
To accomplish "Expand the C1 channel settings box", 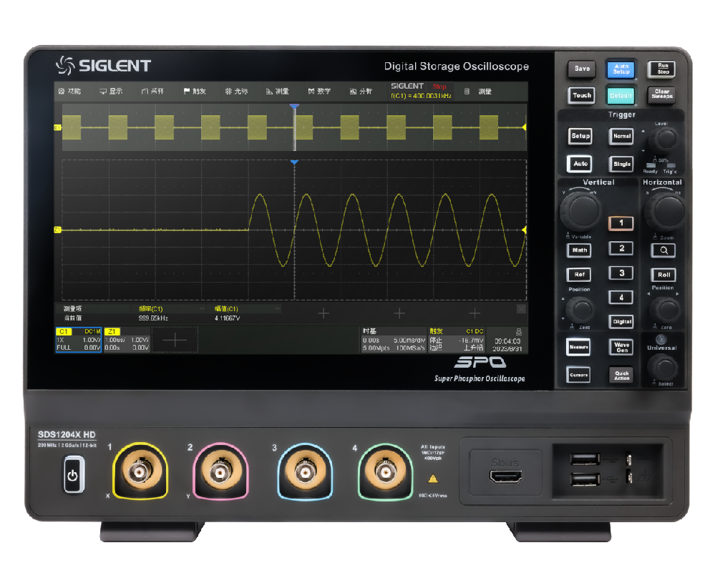I will click(x=78, y=340).
